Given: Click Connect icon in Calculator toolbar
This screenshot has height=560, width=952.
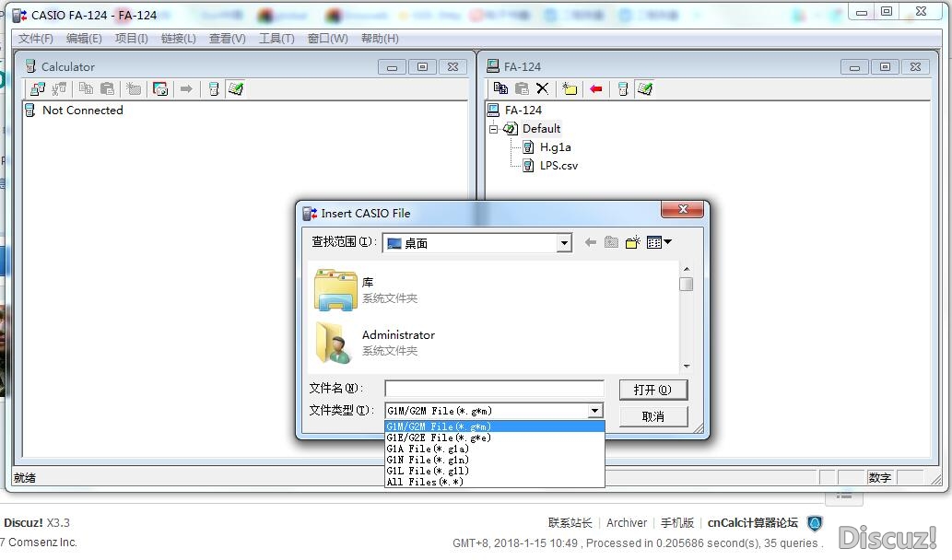Looking at the screenshot, I should 37,89.
